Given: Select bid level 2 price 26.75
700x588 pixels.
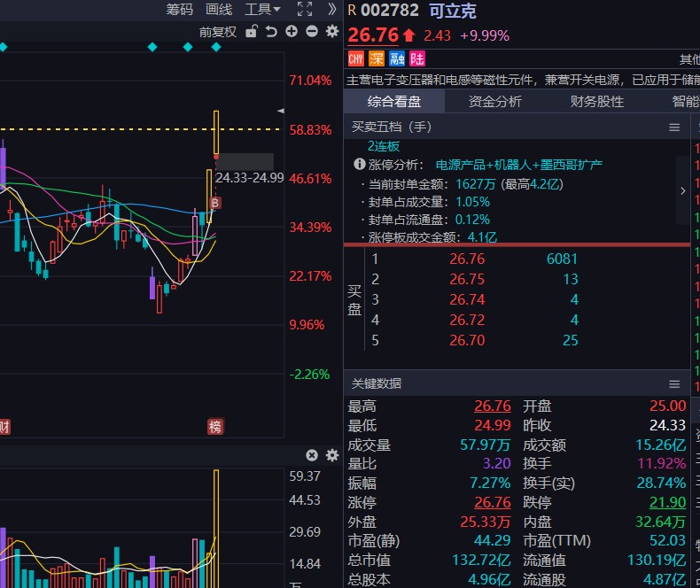Looking at the screenshot, I should (x=467, y=279).
